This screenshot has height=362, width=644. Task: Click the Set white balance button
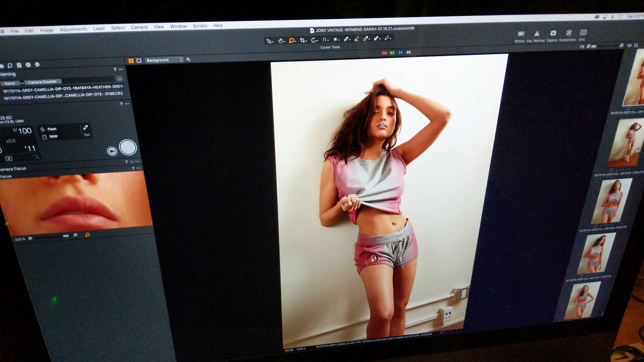click(x=86, y=131)
